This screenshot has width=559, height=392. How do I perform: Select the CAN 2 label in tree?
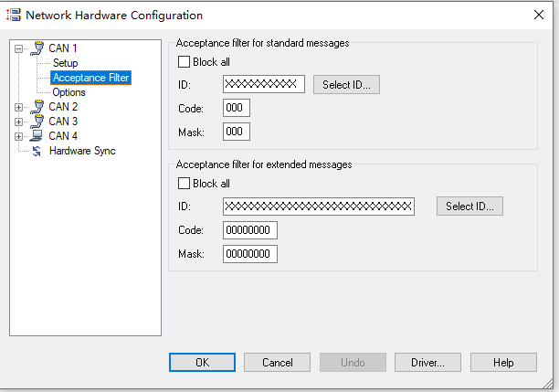pyautogui.click(x=63, y=107)
